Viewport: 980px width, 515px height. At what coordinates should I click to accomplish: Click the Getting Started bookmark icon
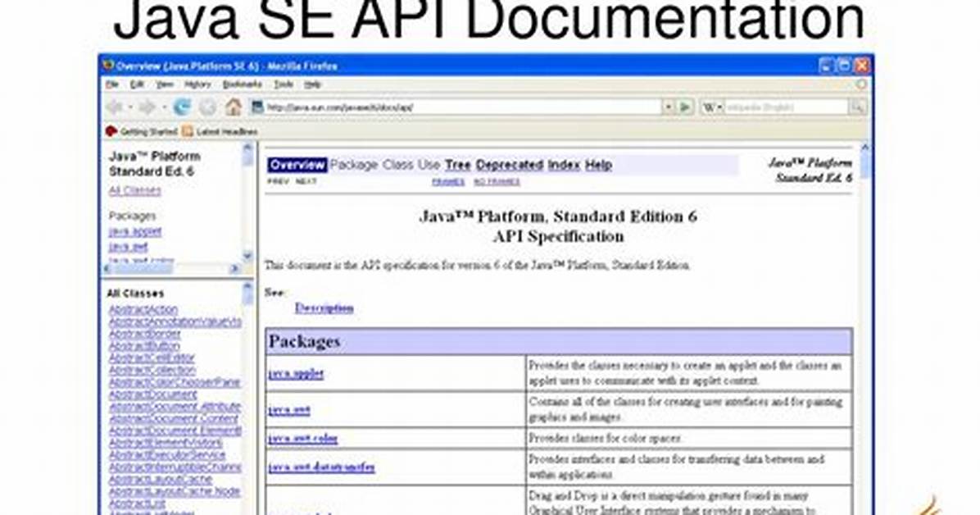click(x=111, y=131)
